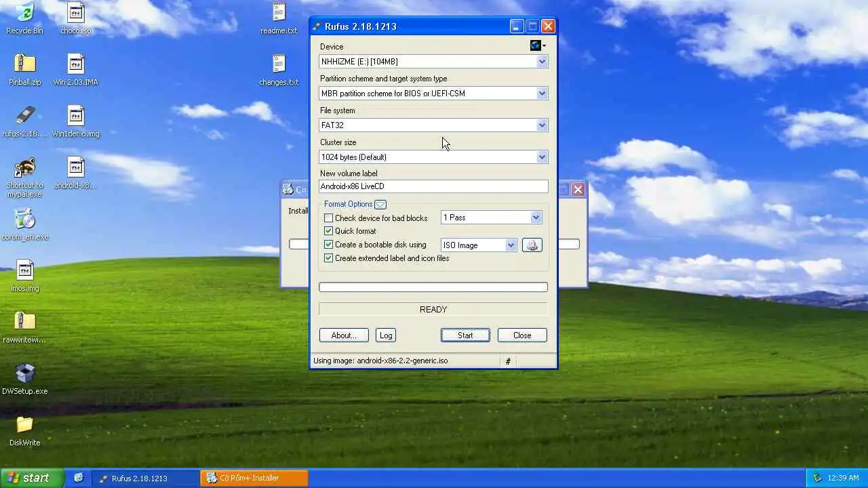Open the Device dropdown
This screenshot has width=868, height=488.
click(x=542, y=62)
